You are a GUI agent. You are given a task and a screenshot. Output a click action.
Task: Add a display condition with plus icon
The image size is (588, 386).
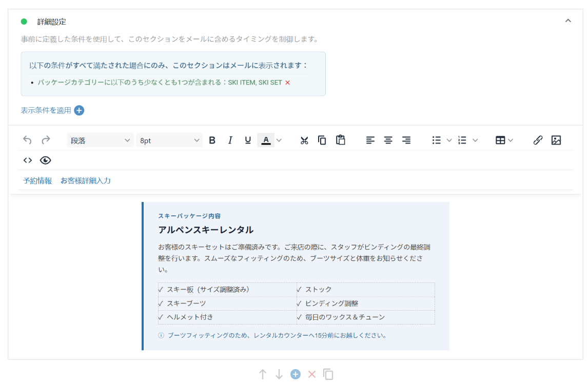[79, 110]
